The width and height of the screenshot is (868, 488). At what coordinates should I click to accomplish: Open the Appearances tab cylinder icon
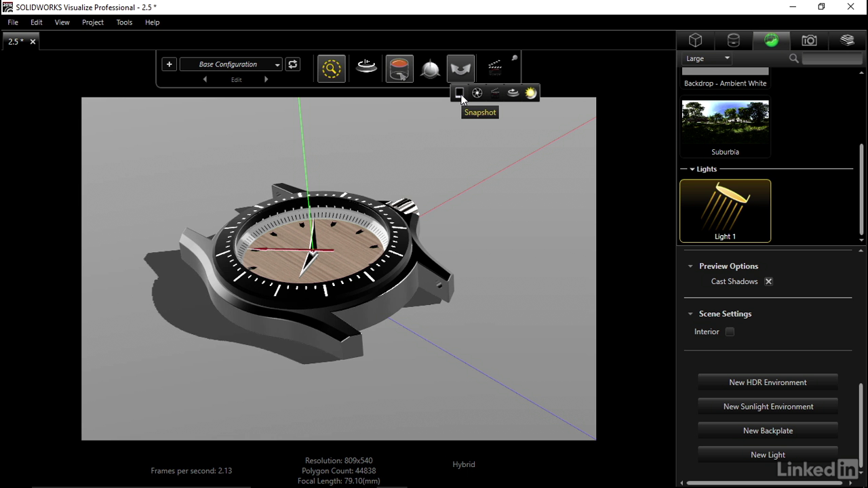[x=733, y=41]
